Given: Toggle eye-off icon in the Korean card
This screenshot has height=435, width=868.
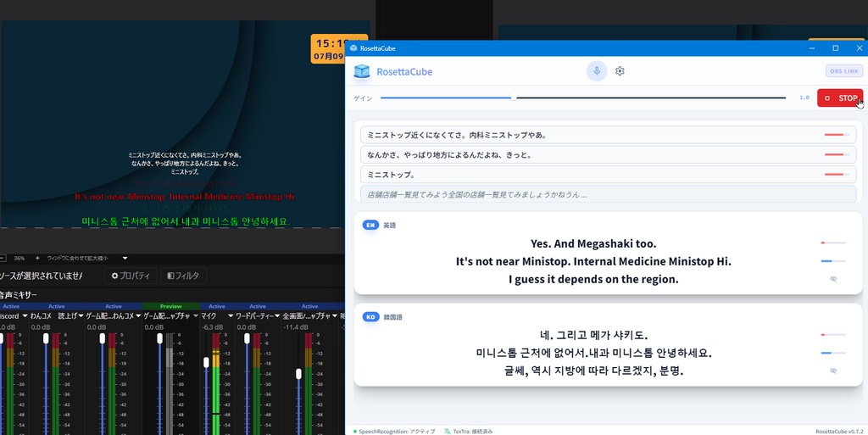Looking at the screenshot, I should [833, 371].
